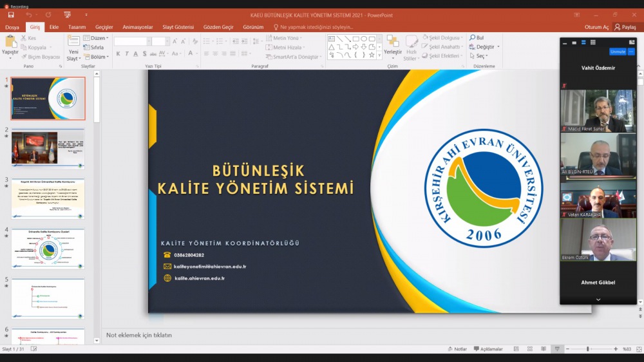Viewport: 644px width, 362px height.
Task: Click Biçim Boyacısı format painter
Action: [x=40, y=57]
